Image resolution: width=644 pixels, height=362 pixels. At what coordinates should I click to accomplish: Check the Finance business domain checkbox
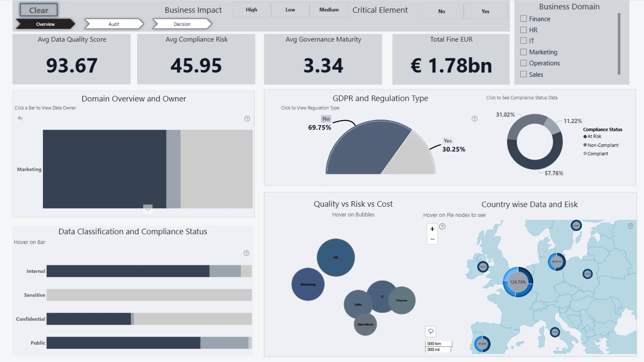(x=523, y=19)
